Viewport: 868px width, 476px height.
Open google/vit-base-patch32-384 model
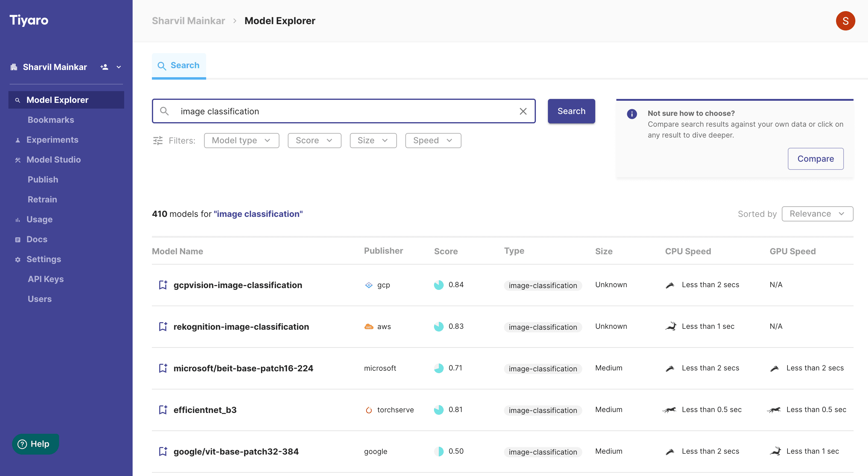(236, 451)
